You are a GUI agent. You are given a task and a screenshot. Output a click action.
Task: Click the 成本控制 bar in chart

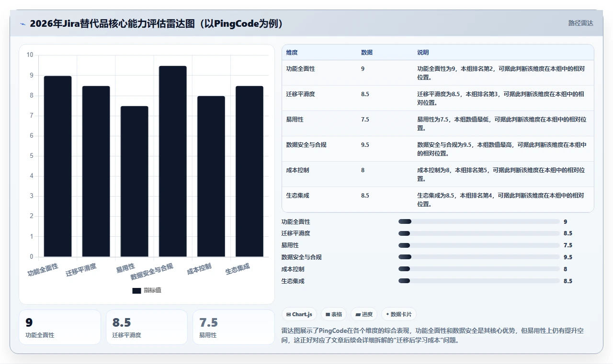(211, 176)
